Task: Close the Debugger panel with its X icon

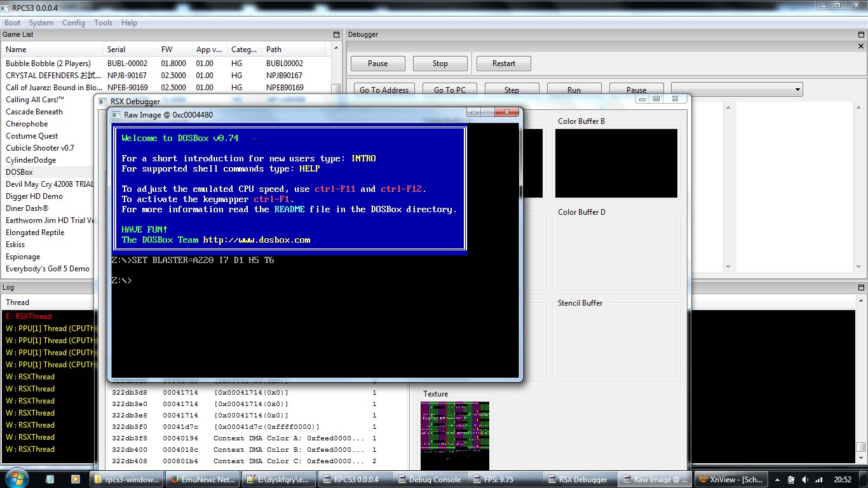Action: (x=861, y=46)
